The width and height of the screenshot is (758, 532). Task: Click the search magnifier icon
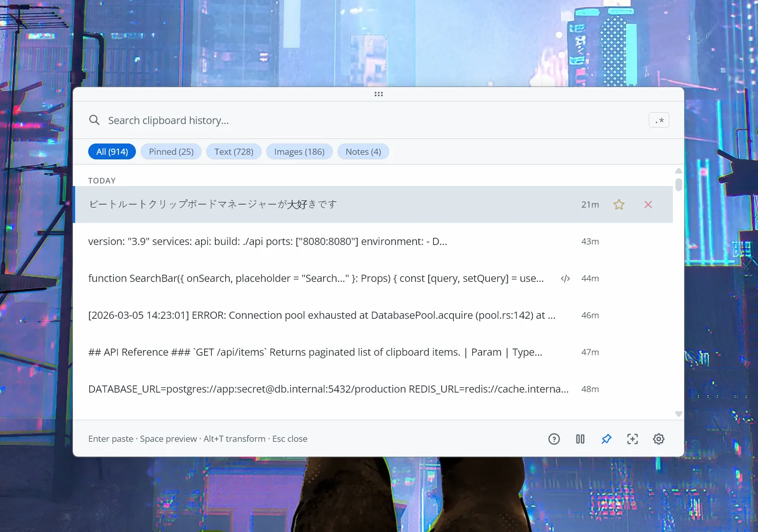point(94,120)
